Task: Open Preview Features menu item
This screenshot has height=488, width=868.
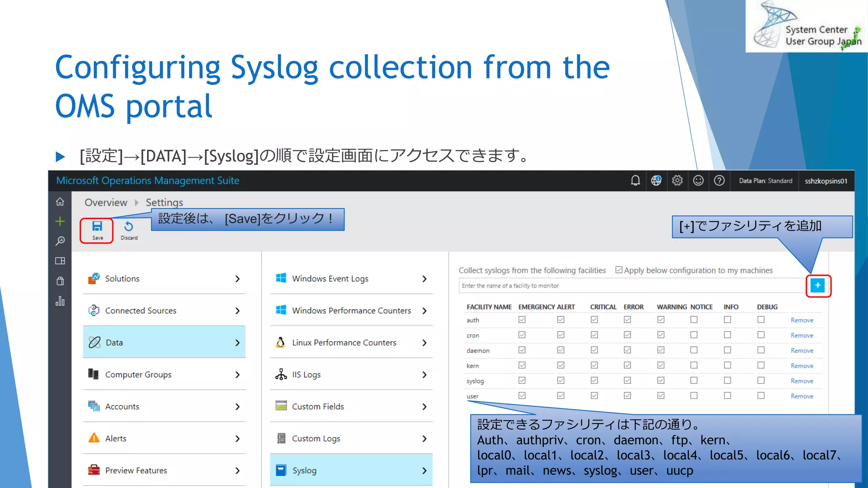Action: click(164, 470)
